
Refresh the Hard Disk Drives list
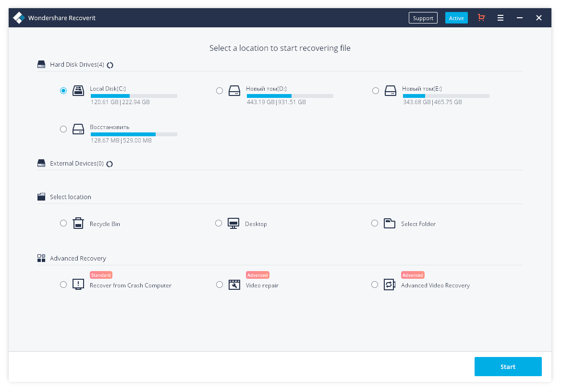click(110, 64)
